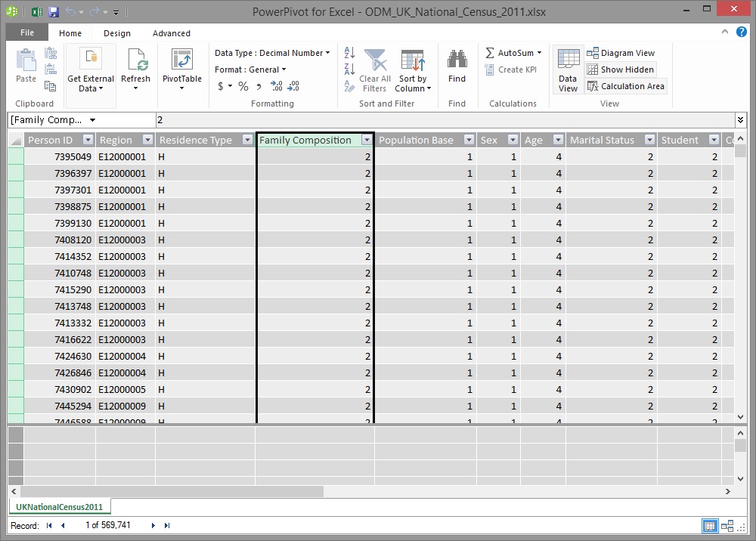Screen dimensions: 756x541
Task: Save the workbook using the floppy icon
Action: point(54,11)
